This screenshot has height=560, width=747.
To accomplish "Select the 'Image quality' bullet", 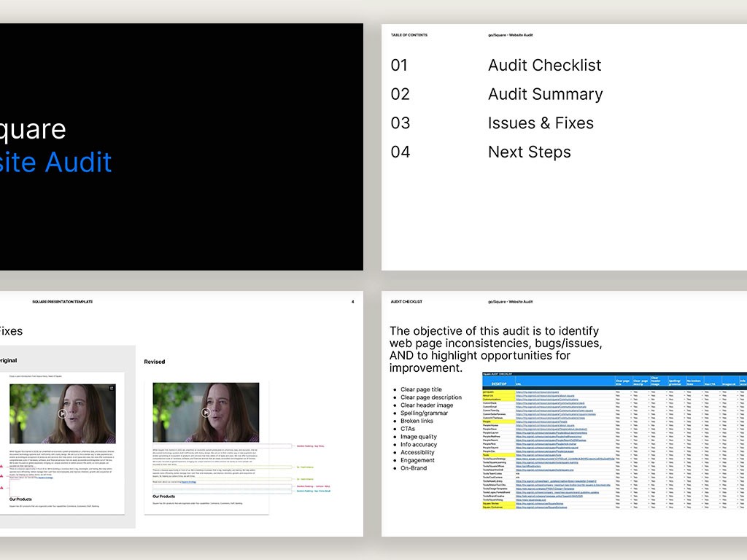I will [x=418, y=437].
